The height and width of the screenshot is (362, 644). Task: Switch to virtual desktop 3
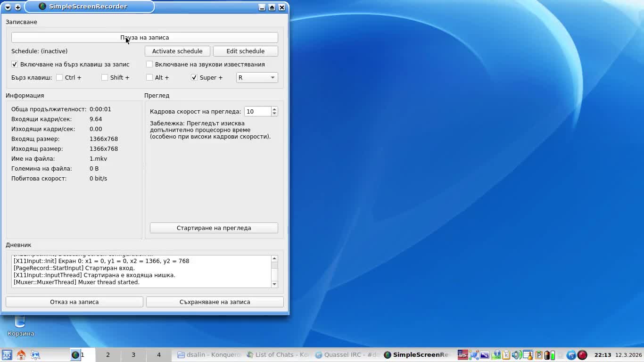(133, 355)
